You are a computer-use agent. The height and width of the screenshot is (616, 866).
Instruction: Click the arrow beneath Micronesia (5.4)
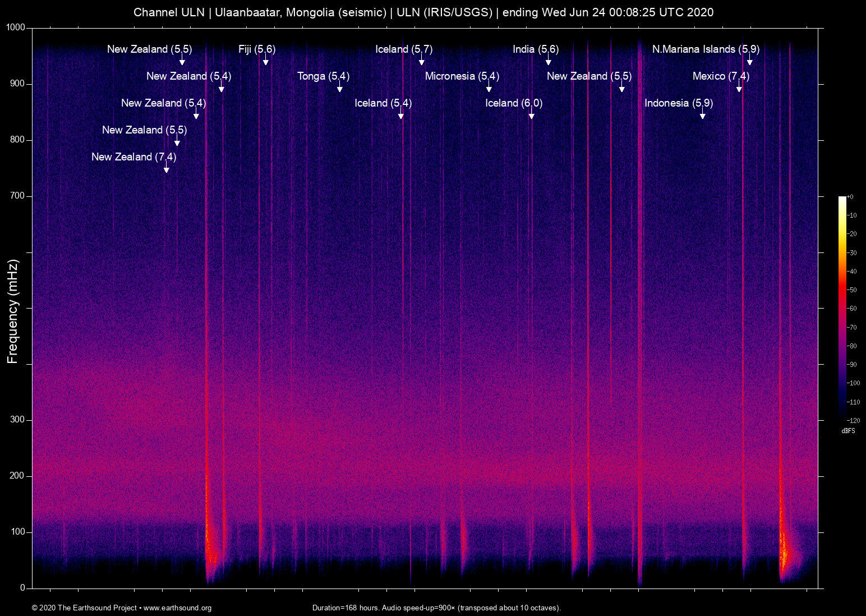pyautogui.click(x=489, y=88)
